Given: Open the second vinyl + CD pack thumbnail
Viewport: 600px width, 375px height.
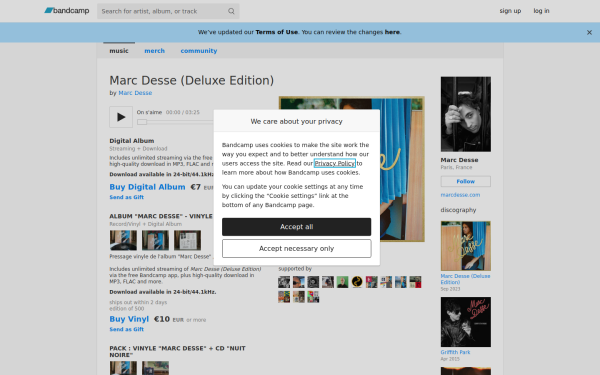Looking at the screenshot, I should click(x=155, y=368).
